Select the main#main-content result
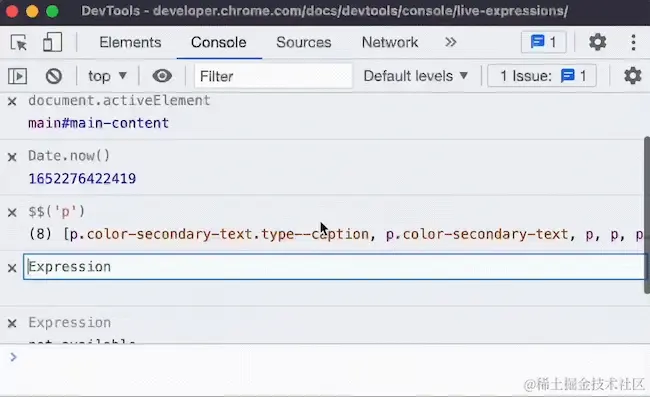The height and width of the screenshot is (397, 650). [x=98, y=123]
